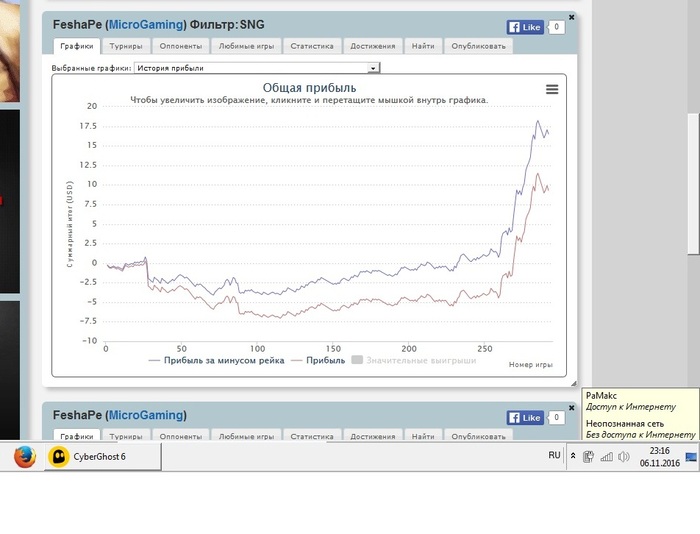Click the volume speaker tray icon
Viewport: 700px width, 534px height.
pyautogui.click(x=624, y=457)
